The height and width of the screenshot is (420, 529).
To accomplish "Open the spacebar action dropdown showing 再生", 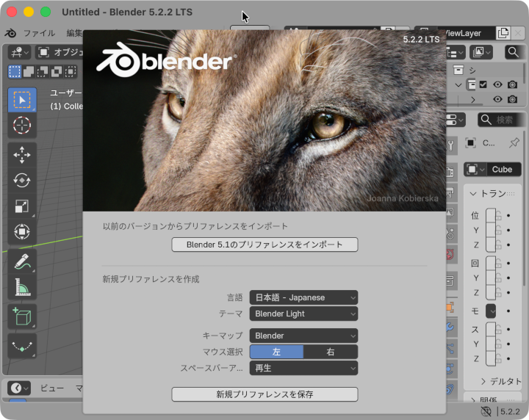I will [x=303, y=368].
